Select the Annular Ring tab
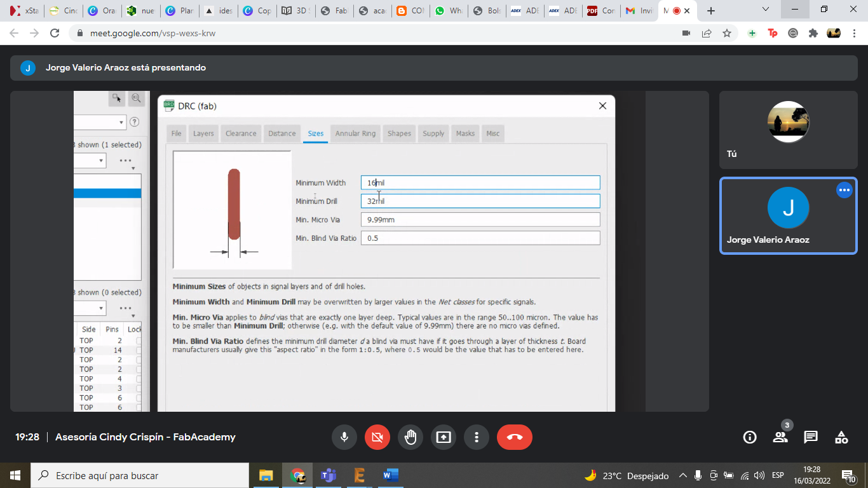The width and height of the screenshot is (868, 488). [355, 133]
